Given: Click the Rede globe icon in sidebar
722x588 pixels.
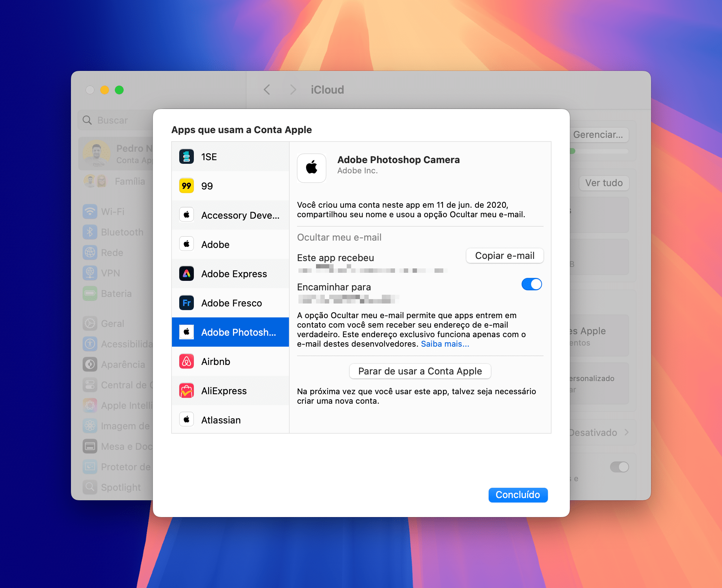Looking at the screenshot, I should click(90, 252).
